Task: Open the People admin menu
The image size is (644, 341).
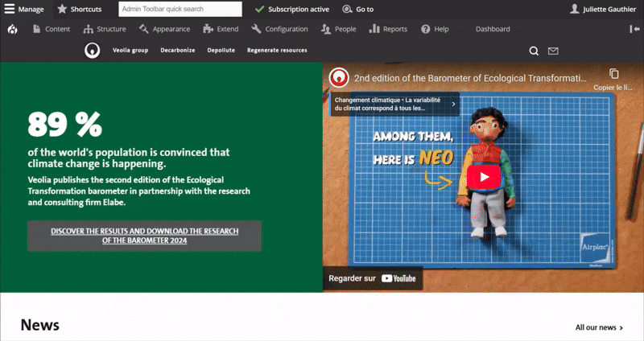Action: coord(339,29)
